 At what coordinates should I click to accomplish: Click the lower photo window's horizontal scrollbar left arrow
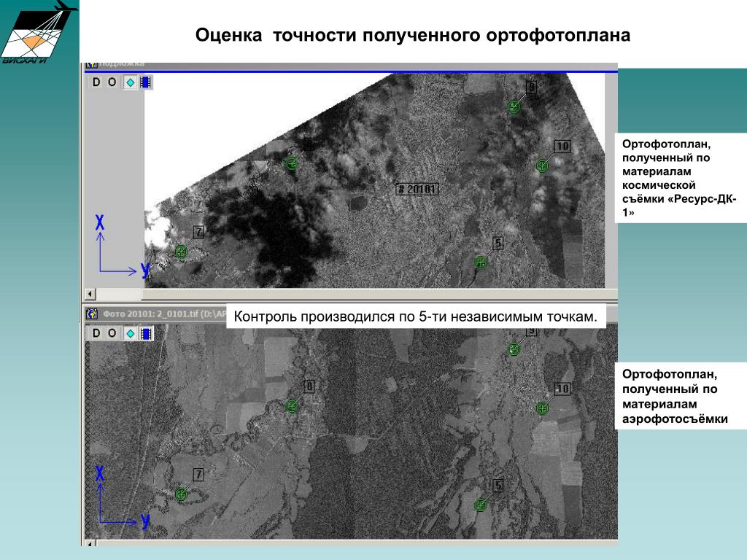(90, 542)
